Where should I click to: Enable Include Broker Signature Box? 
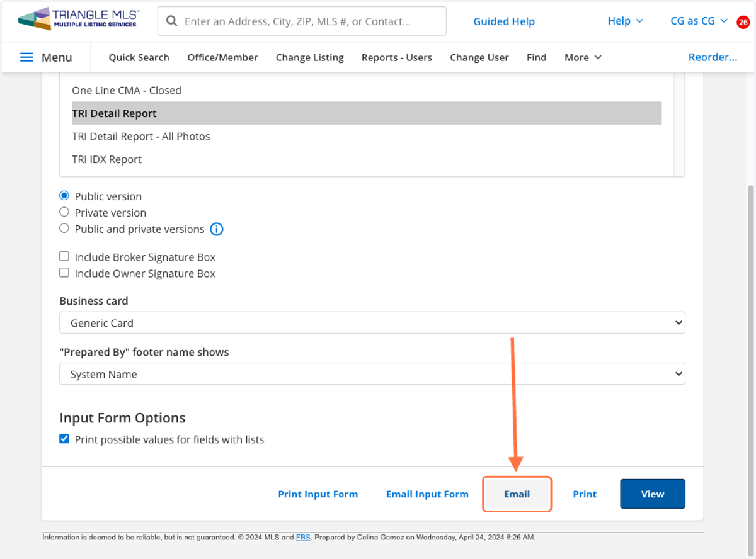tap(64, 257)
